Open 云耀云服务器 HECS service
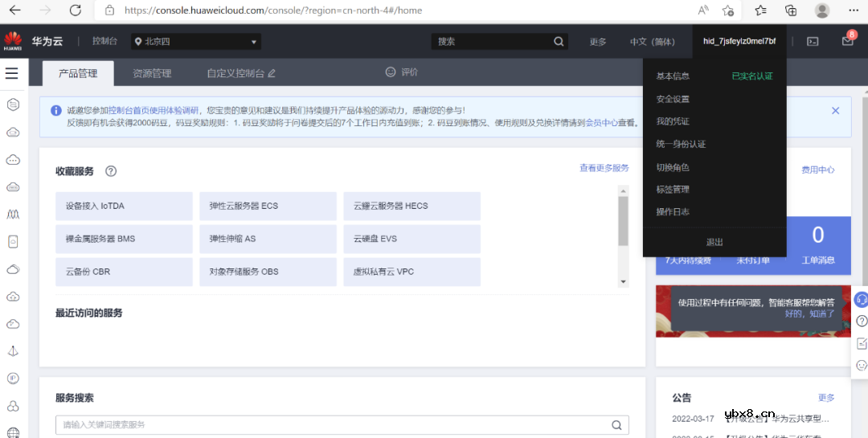The height and width of the screenshot is (438, 868). [x=411, y=206]
